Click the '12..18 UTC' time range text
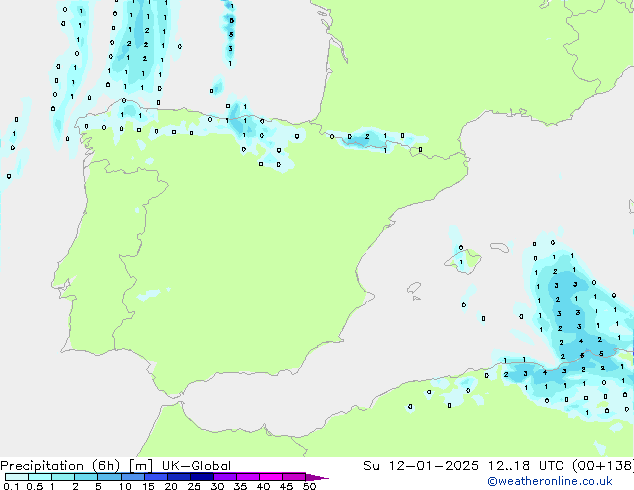Viewport: 634px width, 490px height. (526, 466)
